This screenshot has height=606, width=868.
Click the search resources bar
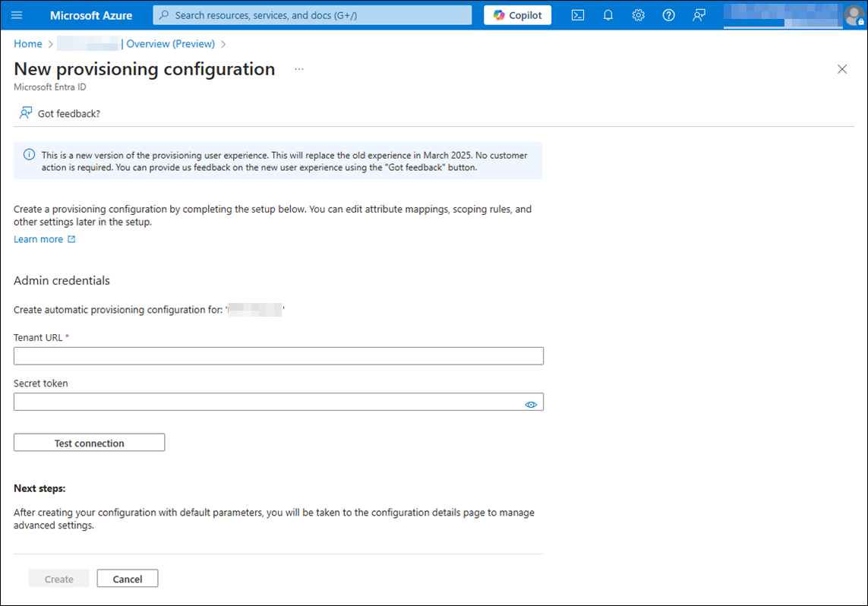pos(311,15)
